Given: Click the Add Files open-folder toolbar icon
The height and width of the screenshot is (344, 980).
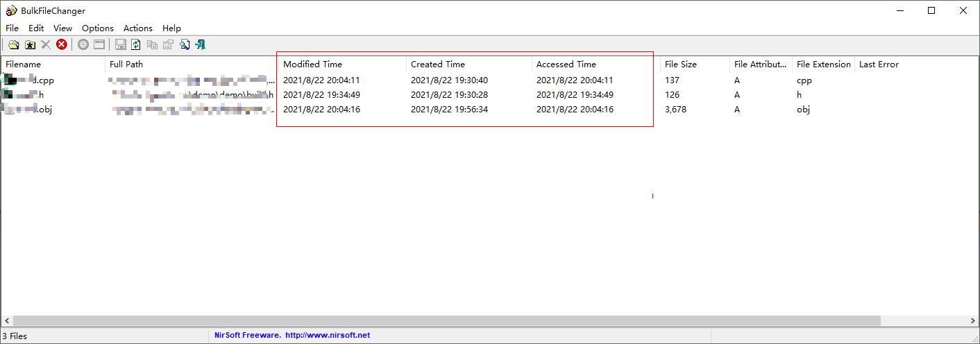Looking at the screenshot, I should click(13, 45).
